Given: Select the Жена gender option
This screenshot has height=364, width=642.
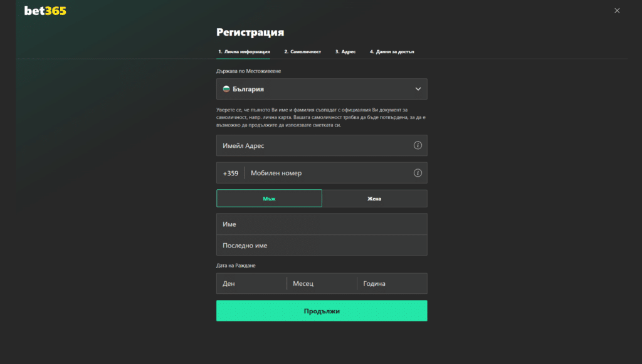Looking at the screenshot, I should (374, 199).
